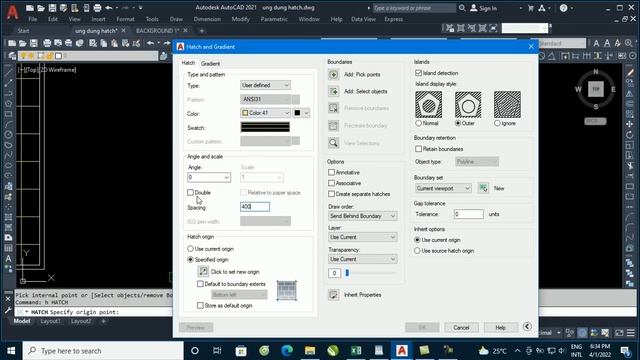Click Add: Pick points icon

(333, 75)
